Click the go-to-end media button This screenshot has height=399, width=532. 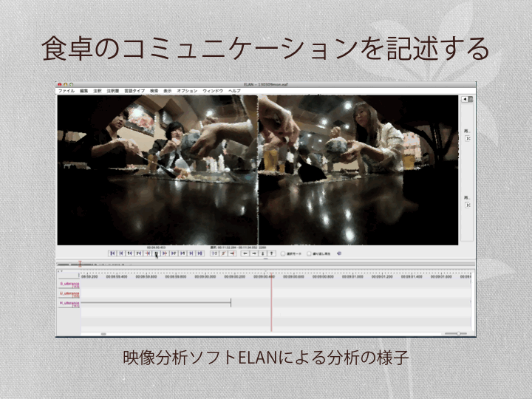(x=199, y=253)
